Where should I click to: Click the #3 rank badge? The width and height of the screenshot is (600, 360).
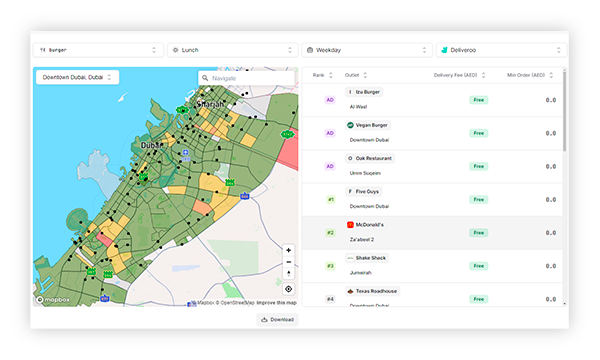[330, 266]
